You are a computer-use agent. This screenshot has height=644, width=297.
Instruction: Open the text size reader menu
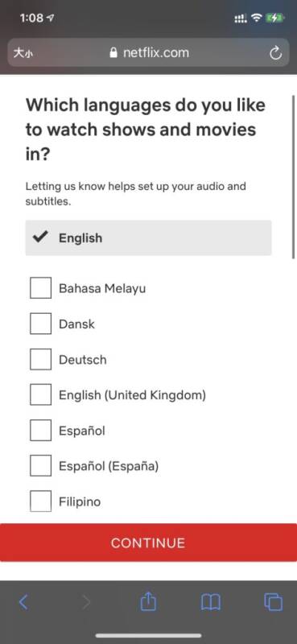point(21,53)
